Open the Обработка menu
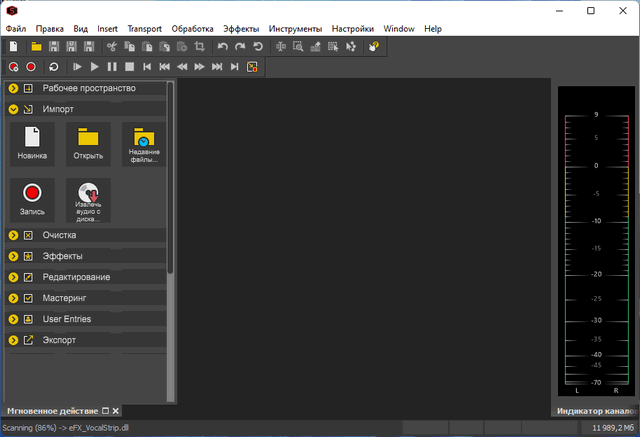Image resolution: width=640 pixels, height=437 pixels. [192, 29]
